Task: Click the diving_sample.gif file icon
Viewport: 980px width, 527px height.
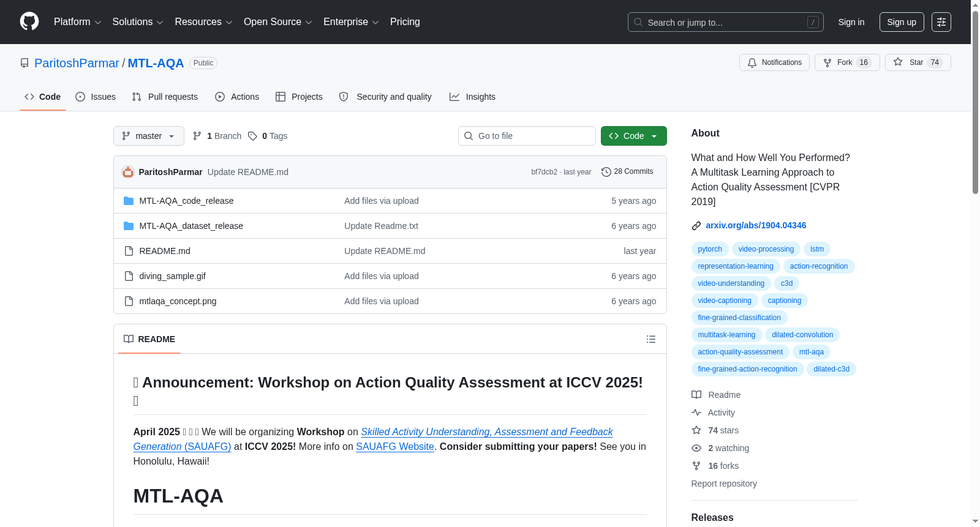Action: tap(129, 276)
